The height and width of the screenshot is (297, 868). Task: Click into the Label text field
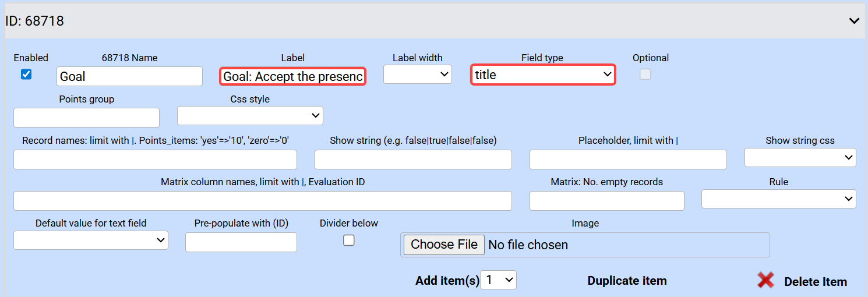[x=292, y=76]
